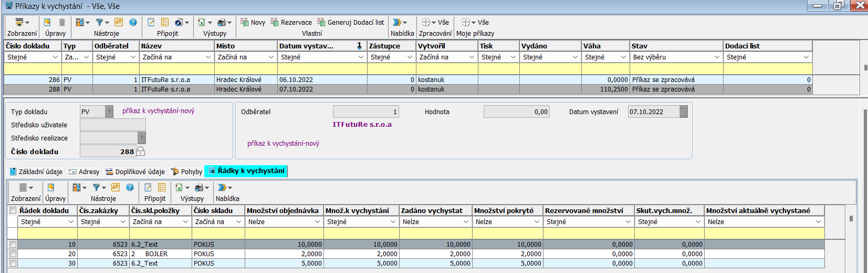Tick the checkbox for row 10
The height and width of the screenshot is (273, 868).
13,245
